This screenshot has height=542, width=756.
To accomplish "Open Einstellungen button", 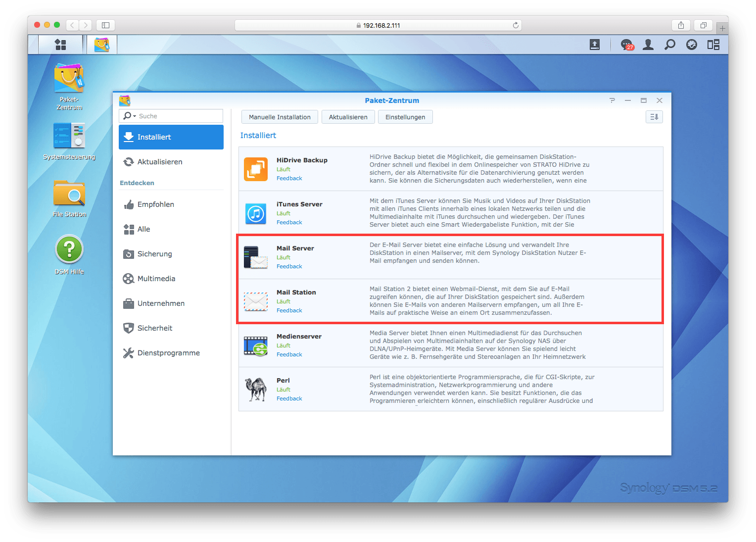I will click(x=405, y=117).
